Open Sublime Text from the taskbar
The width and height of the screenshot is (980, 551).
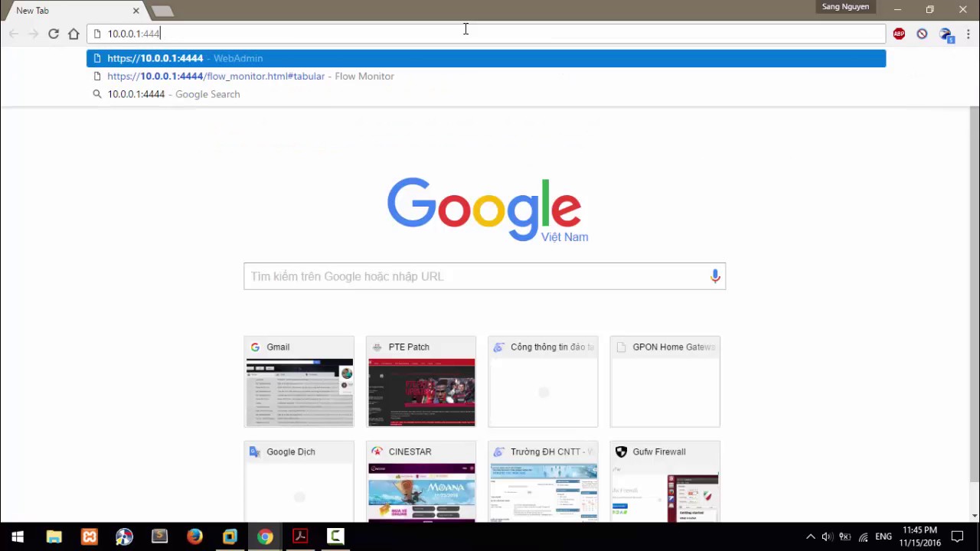click(159, 536)
